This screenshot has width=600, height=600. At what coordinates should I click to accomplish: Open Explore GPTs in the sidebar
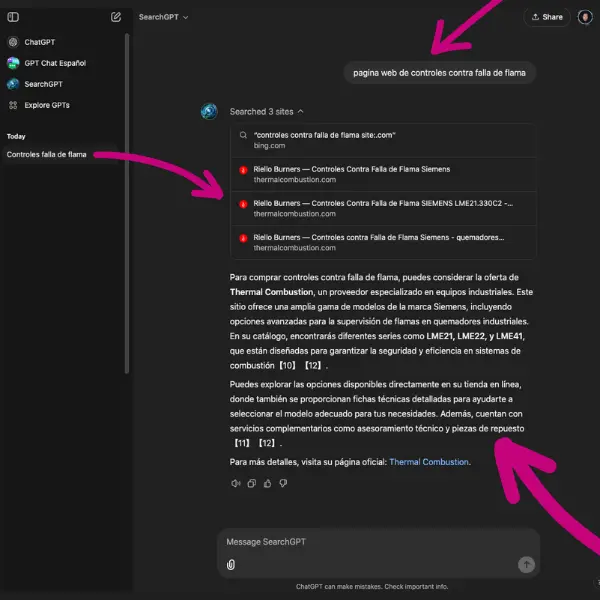pos(46,105)
